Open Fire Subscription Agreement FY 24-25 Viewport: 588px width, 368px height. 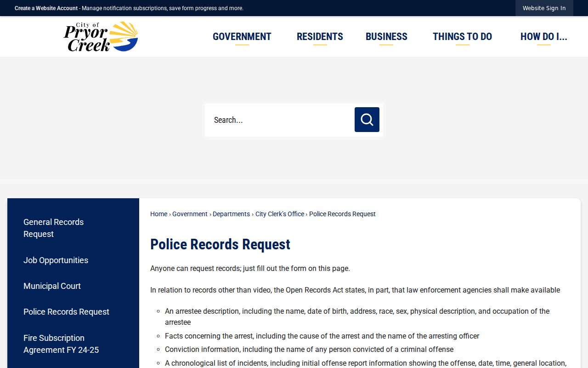[x=61, y=344]
